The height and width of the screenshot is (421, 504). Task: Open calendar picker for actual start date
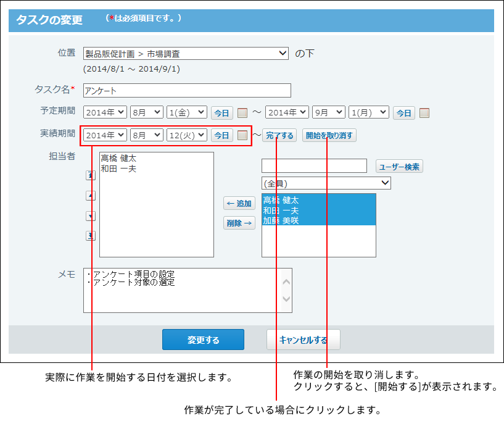pyautogui.click(x=242, y=135)
